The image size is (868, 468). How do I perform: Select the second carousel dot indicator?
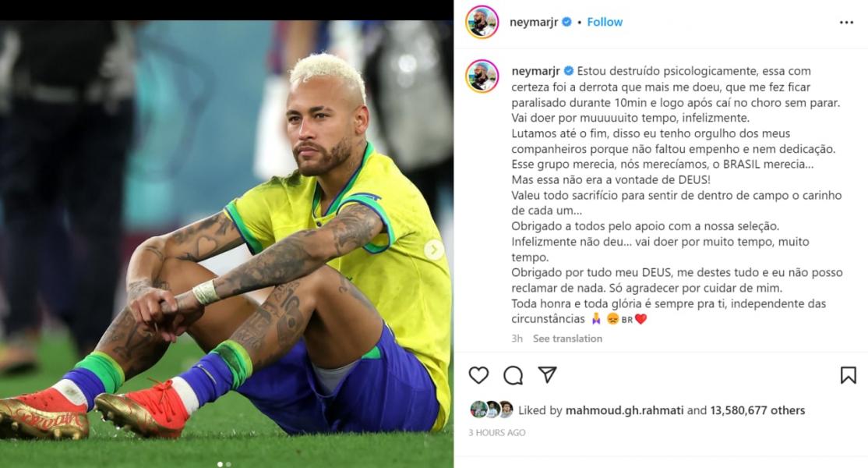pos(228,464)
